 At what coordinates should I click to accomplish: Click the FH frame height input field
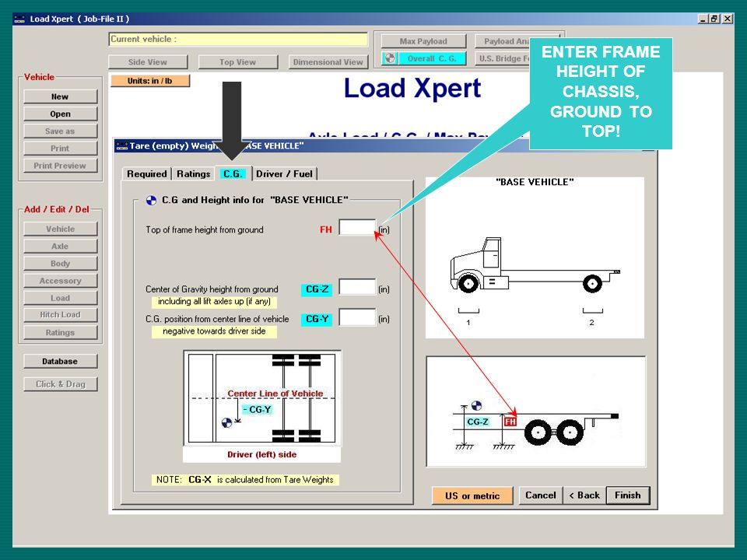pos(357,227)
